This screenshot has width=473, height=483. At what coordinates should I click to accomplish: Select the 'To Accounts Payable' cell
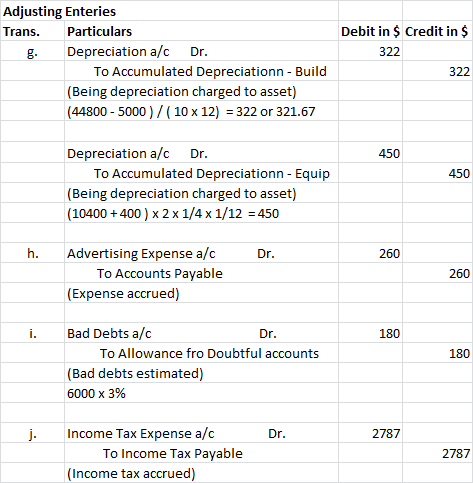[201, 273]
